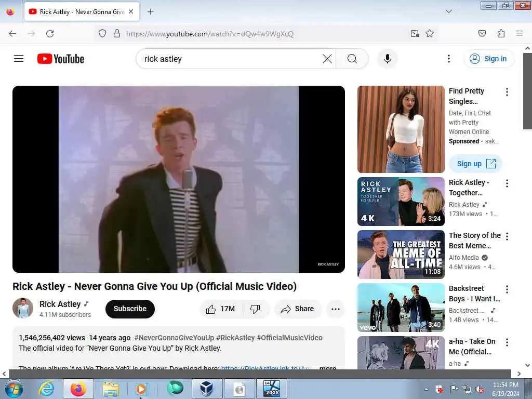Viewport: 532px width, 399px height.
Task: Click the view count 1,546,256,402 views
Action: point(52,338)
